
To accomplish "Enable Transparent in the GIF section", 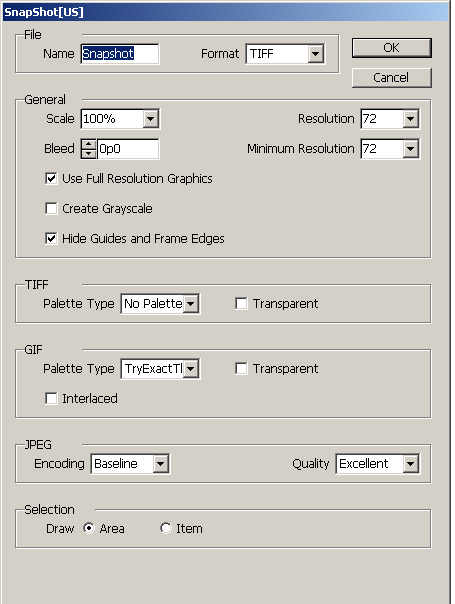I will click(241, 369).
